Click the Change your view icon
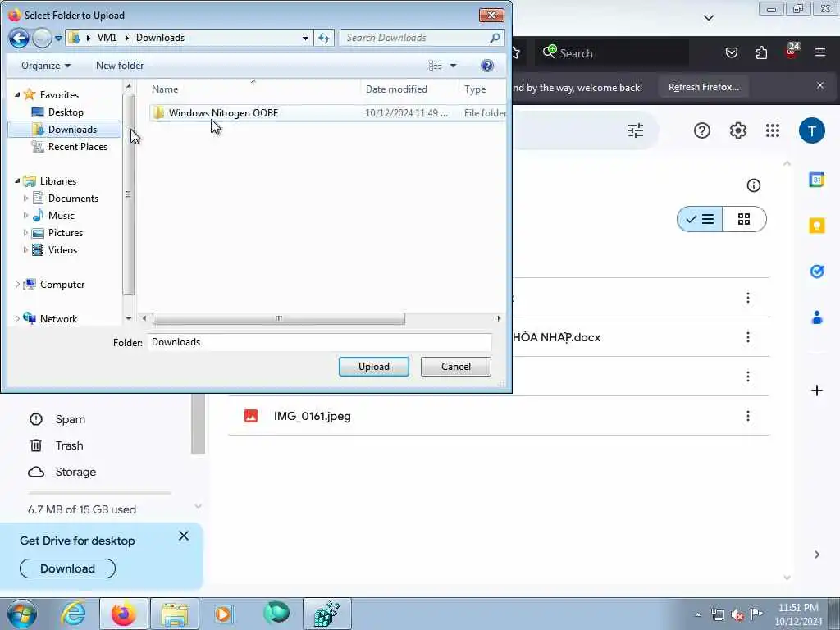This screenshot has width=840, height=630. [x=435, y=66]
